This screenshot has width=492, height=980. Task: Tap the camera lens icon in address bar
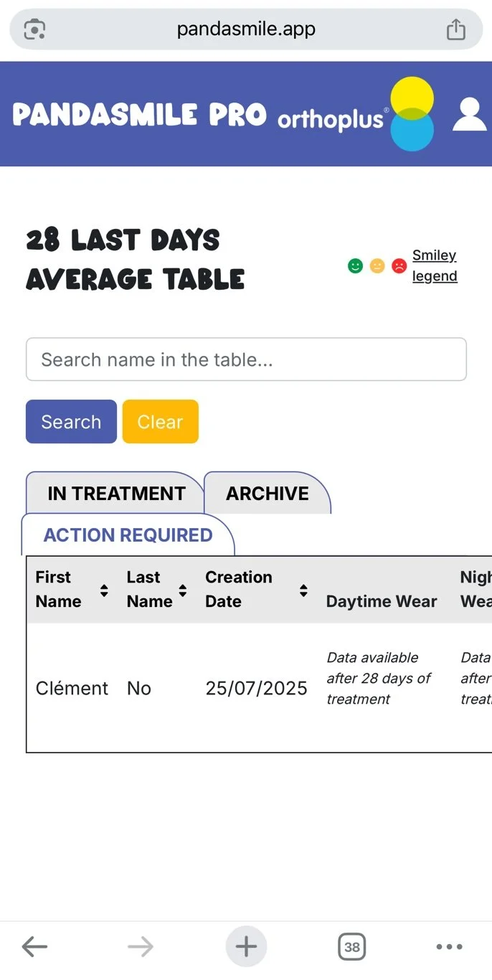click(x=34, y=29)
